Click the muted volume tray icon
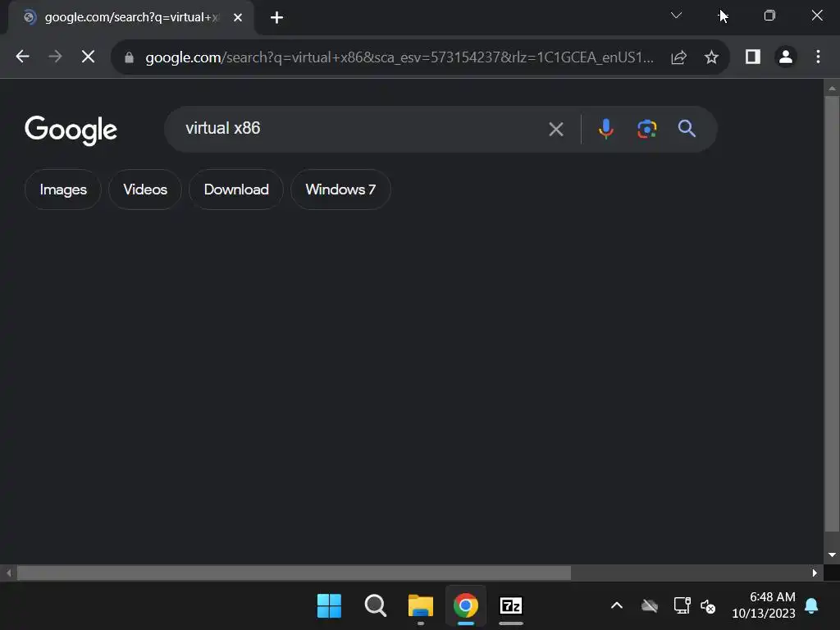 (x=708, y=606)
